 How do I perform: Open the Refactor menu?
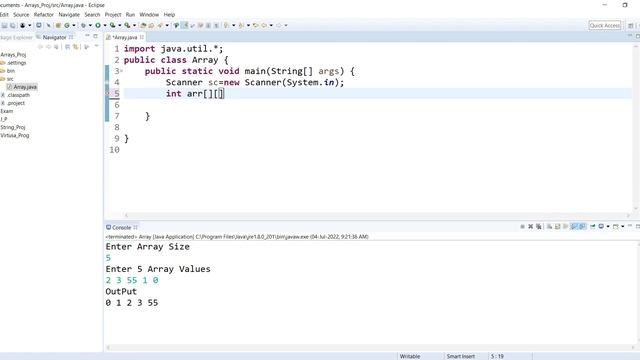(x=44, y=15)
